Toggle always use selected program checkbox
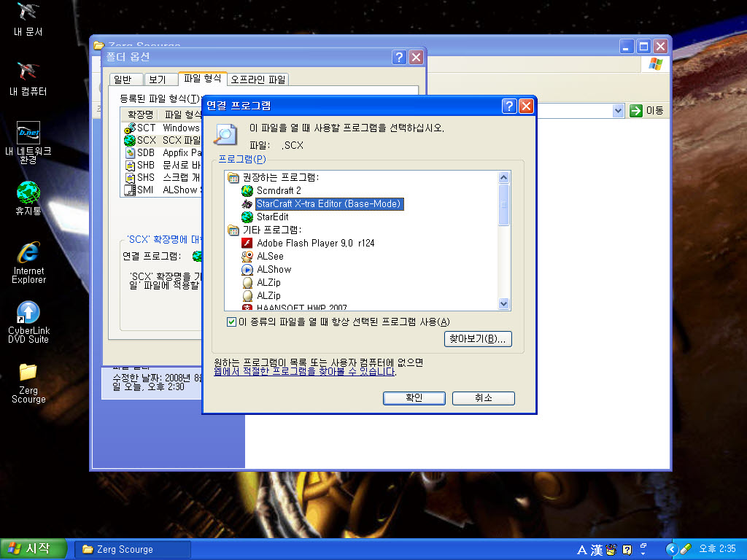The height and width of the screenshot is (560, 747). pyautogui.click(x=231, y=322)
